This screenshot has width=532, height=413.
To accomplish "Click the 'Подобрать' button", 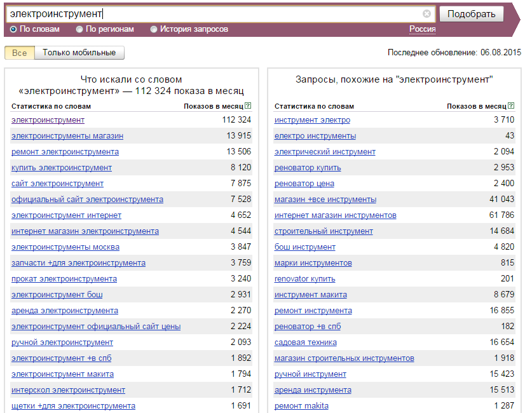I will pos(471,14).
